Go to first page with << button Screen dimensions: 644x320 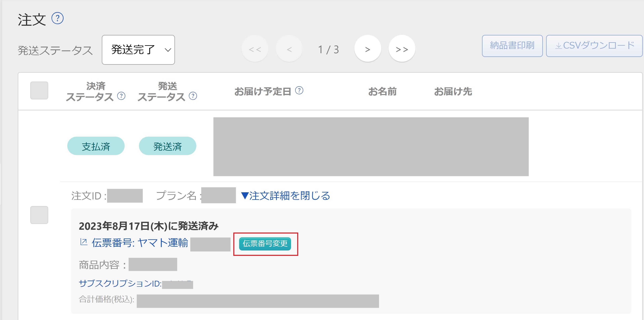pos(255,49)
